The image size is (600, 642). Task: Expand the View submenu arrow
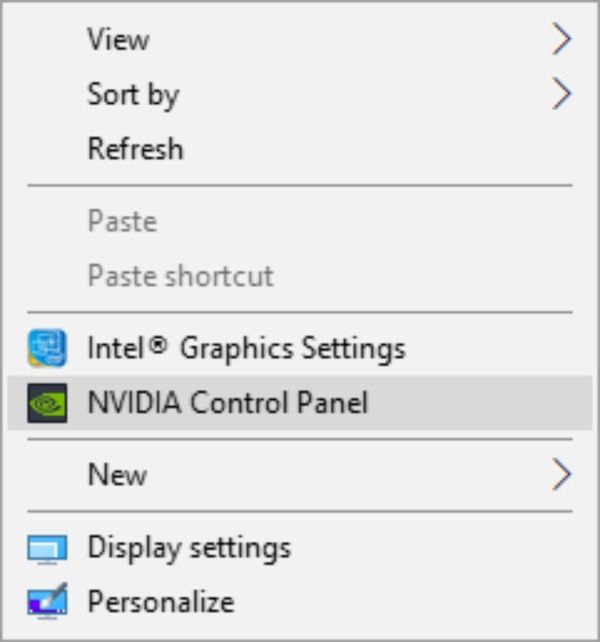tap(561, 40)
